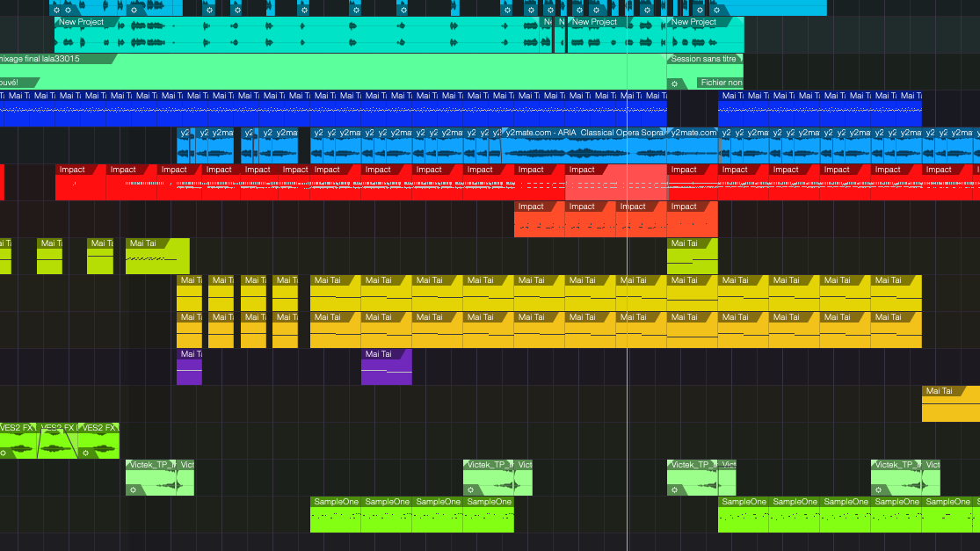Open gear icon on rightmost Victek_TP clip

(x=879, y=489)
